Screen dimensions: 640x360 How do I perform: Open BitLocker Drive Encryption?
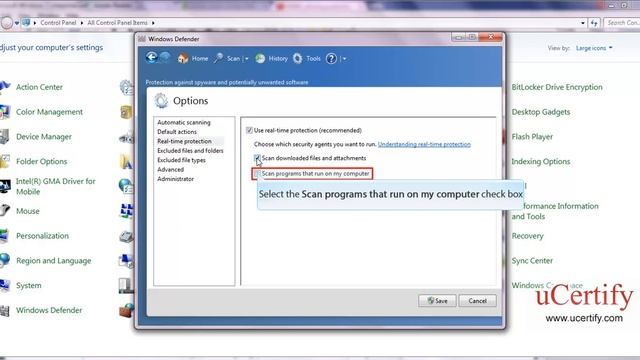557,87
